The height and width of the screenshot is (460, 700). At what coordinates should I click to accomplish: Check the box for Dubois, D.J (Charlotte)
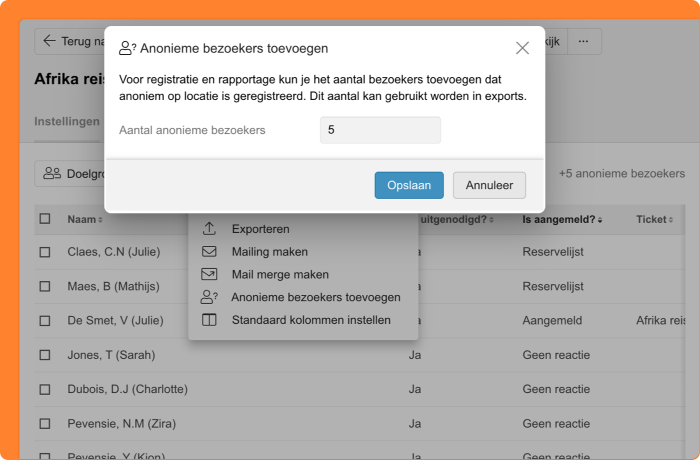(45, 389)
